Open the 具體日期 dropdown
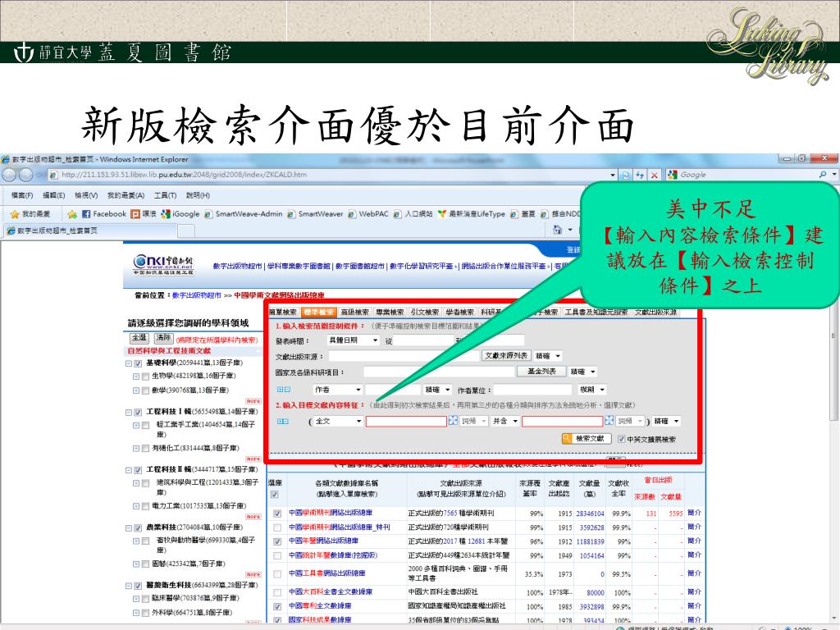The width and height of the screenshot is (840, 630). pyautogui.click(x=353, y=340)
